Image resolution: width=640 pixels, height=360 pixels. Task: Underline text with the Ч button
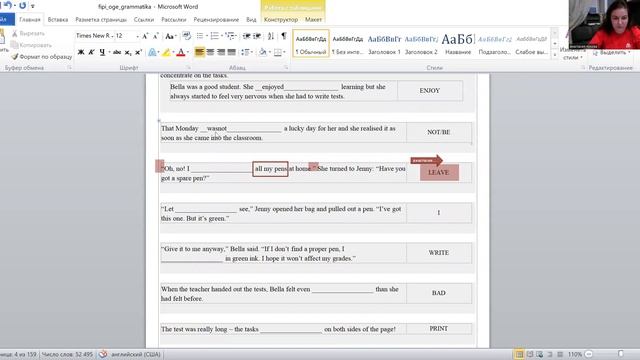click(x=102, y=52)
